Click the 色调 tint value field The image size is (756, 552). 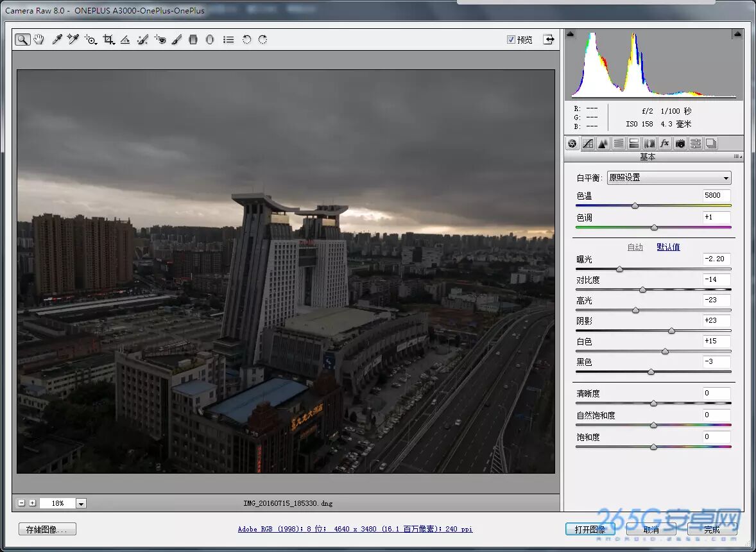pos(716,217)
